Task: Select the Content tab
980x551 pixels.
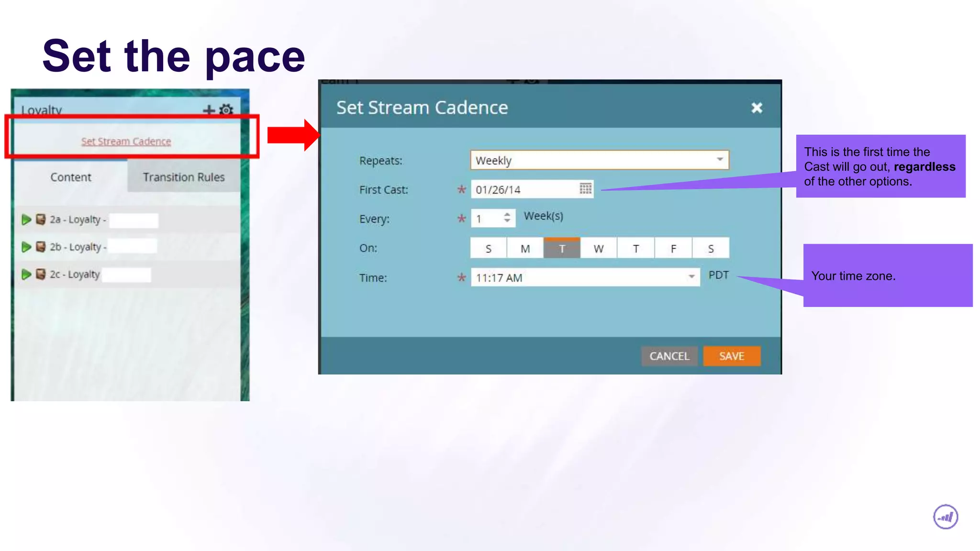Action: tap(71, 177)
